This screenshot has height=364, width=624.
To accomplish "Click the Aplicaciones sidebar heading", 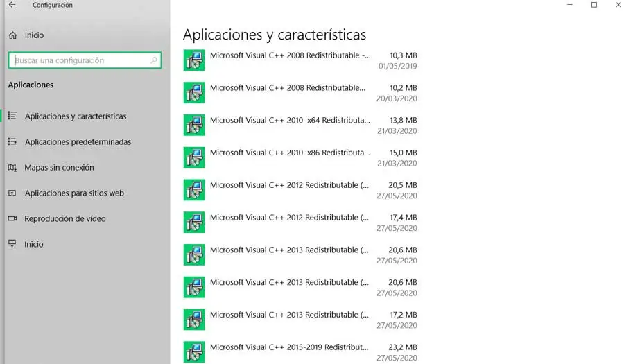I will [x=31, y=85].
